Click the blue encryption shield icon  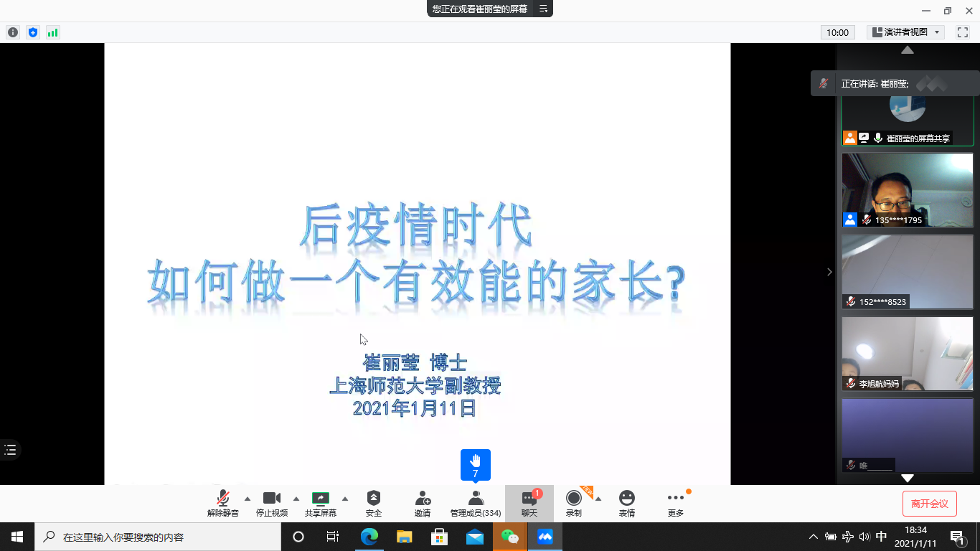33,32
